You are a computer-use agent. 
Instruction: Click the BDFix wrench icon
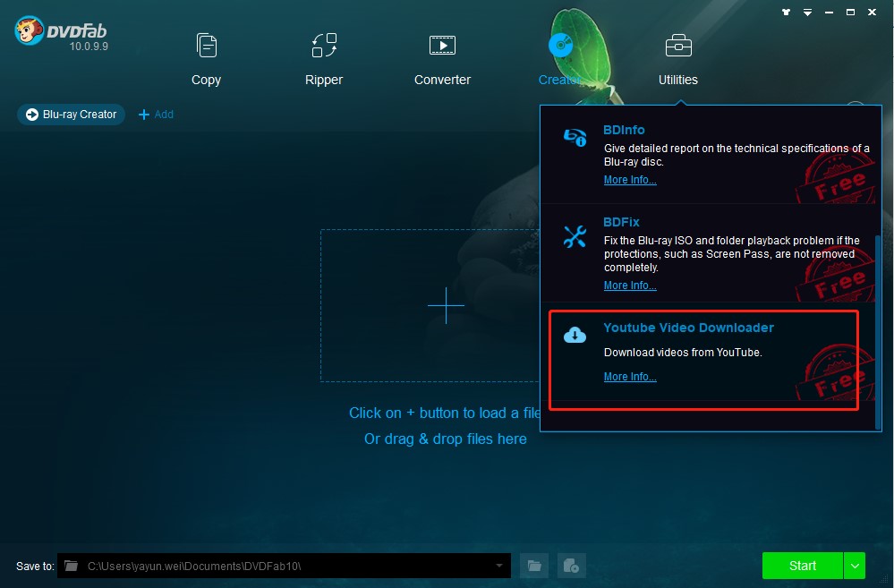[575, 236]
